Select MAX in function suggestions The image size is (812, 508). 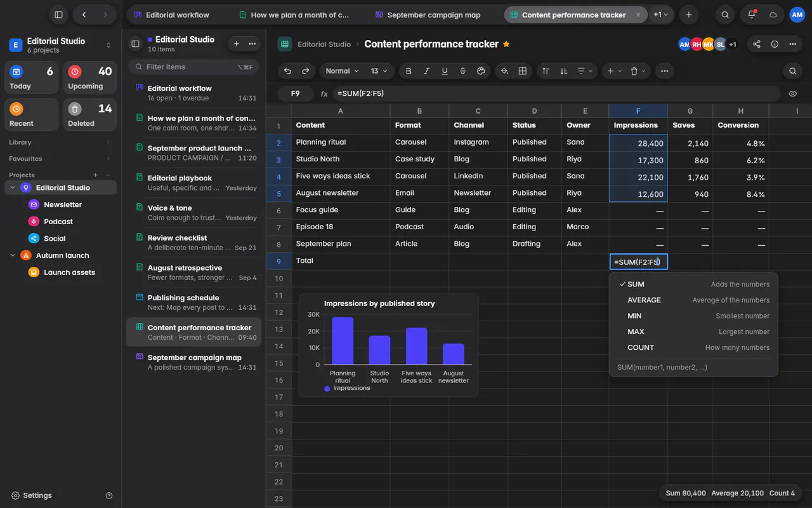click(x=693, y=331)
